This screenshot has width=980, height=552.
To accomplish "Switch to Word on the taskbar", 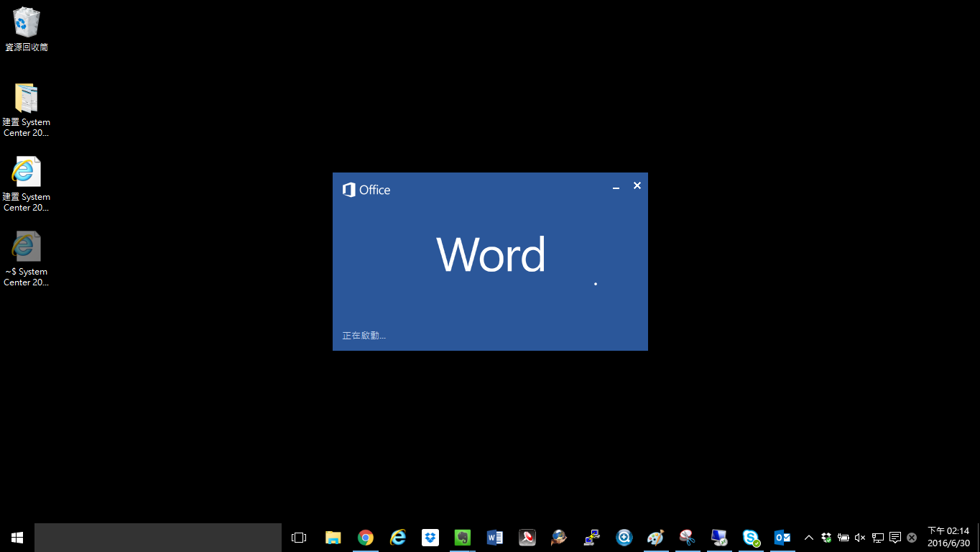I will click(x=495, y=538).
